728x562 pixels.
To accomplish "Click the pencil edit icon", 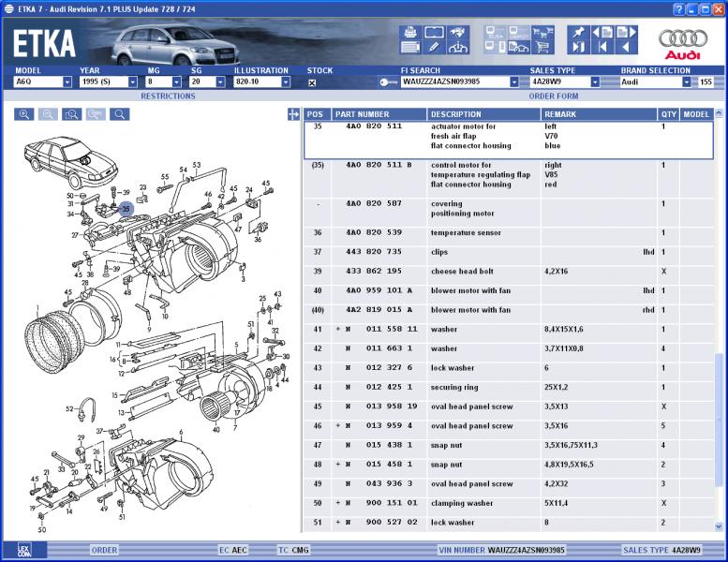I will [x=434, y=46].
